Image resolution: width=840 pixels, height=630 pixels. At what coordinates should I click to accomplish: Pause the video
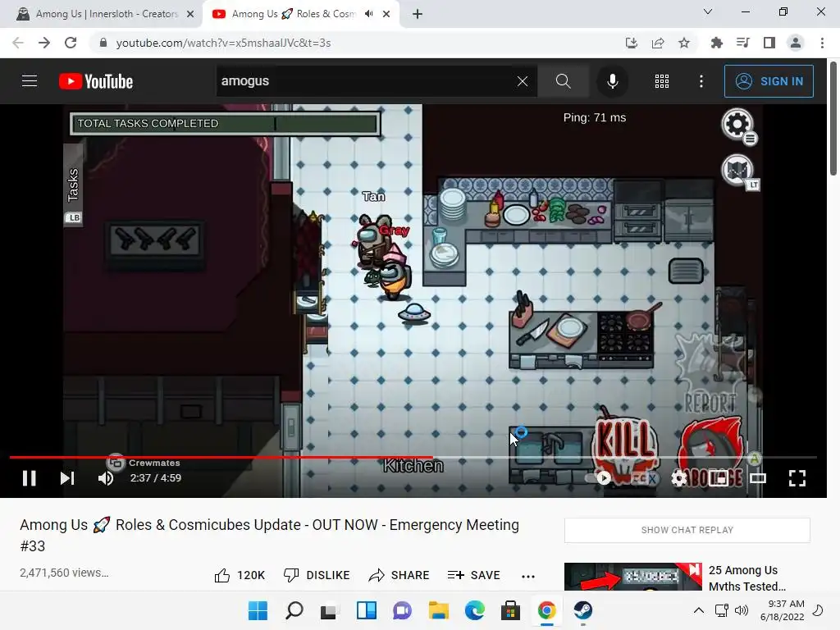[x=30, y=478]
